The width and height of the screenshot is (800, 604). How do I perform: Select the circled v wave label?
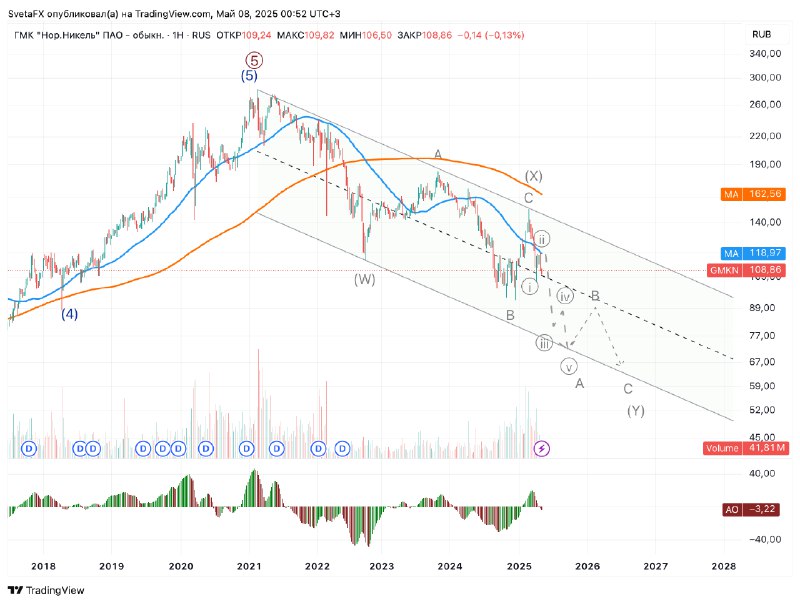[x=568, y=366]
